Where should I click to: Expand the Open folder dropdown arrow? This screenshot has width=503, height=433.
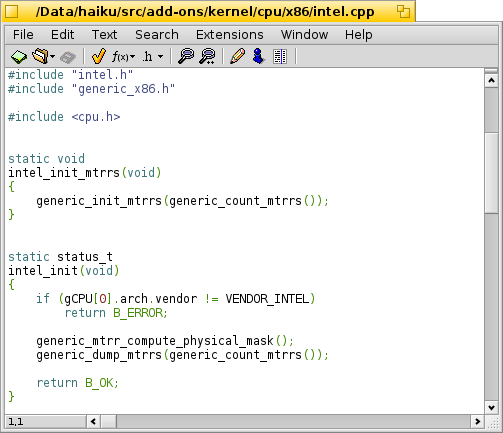click(x=53, y=57)
